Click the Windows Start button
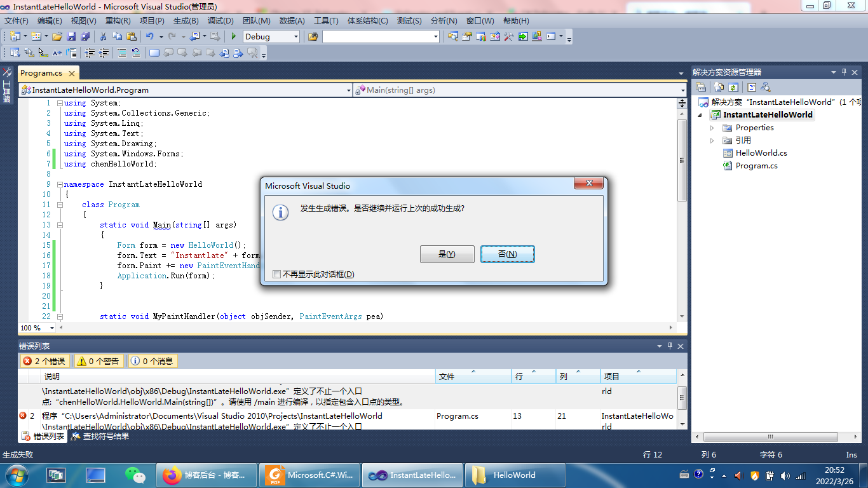 click(16, 475)
